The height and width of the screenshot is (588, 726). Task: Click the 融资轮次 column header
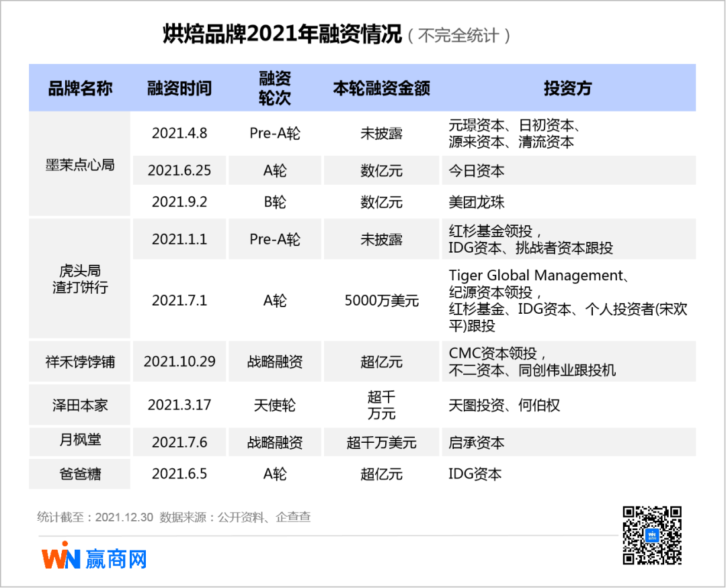click(274, 88)
